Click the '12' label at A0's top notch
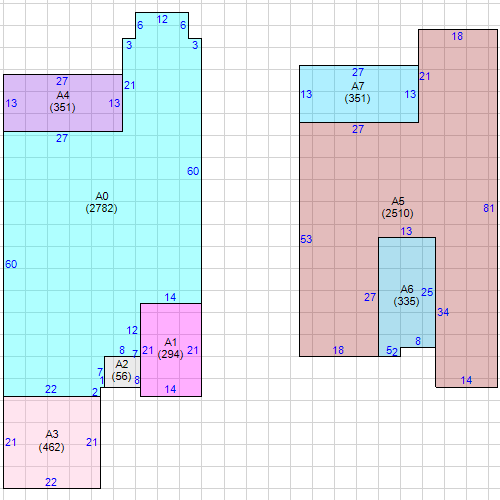The width and height of the screenshot is (500, 500). [162, 20]
